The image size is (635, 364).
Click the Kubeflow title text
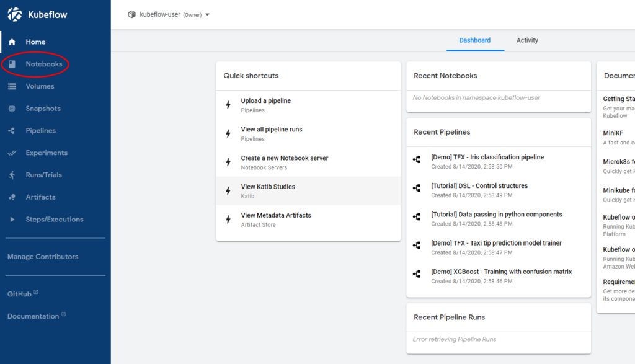pyautogui.click(x=47, y=15)
